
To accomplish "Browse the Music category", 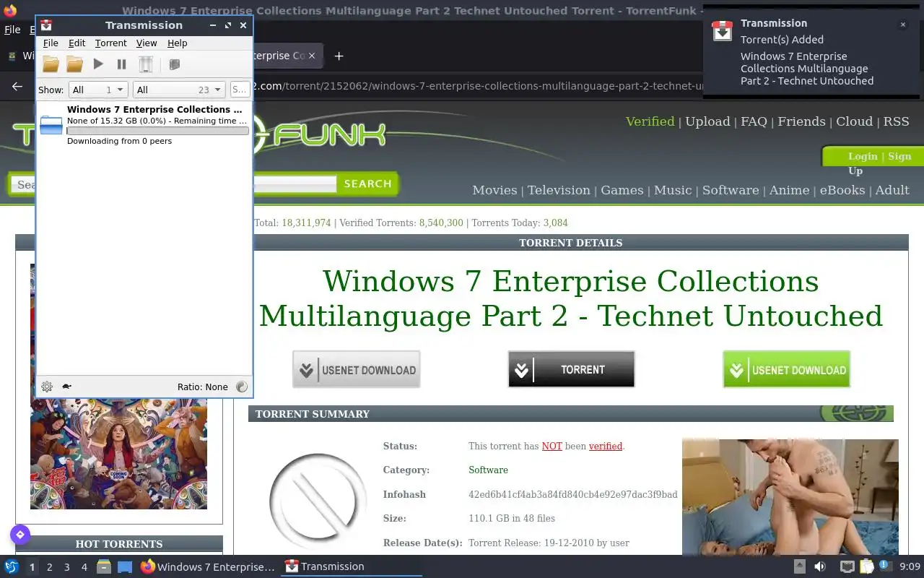I will pos(673,190).
